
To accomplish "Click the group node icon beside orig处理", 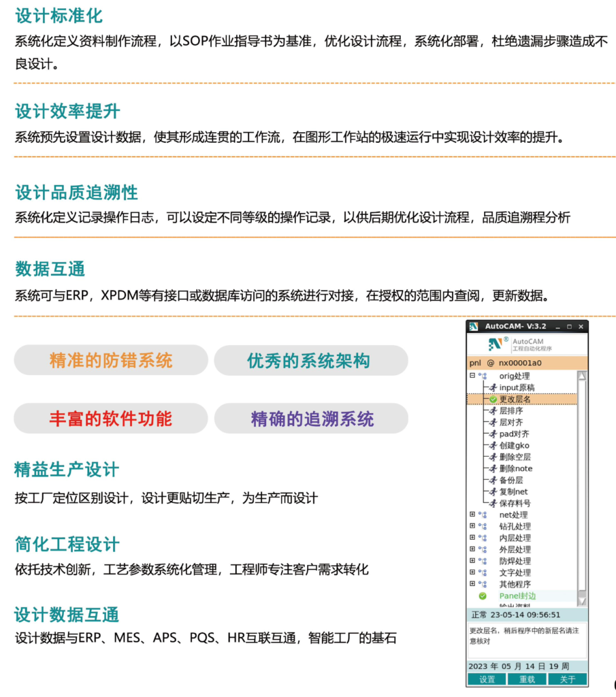I will click(x=483, y=376).
